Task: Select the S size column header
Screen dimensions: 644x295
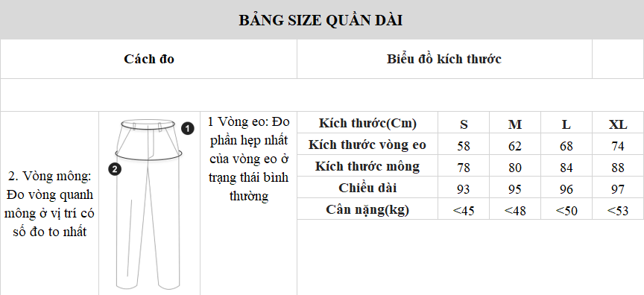Action: tap(464, 124)
